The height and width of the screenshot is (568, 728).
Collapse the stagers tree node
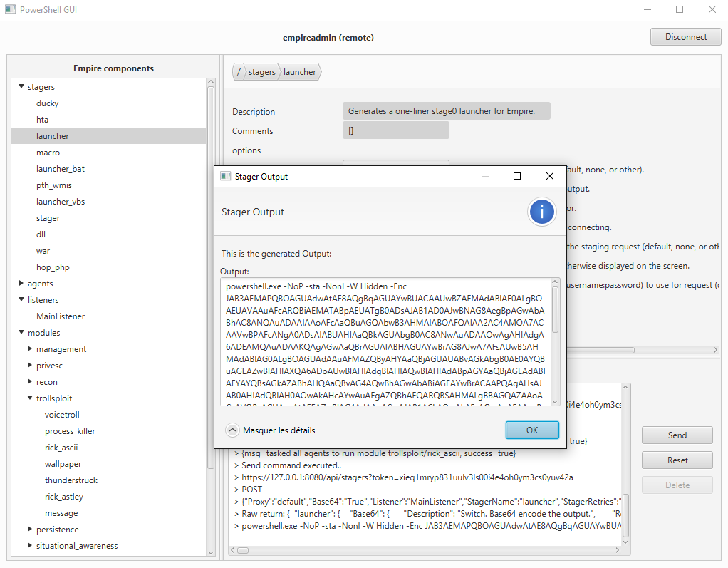[21, 86]
